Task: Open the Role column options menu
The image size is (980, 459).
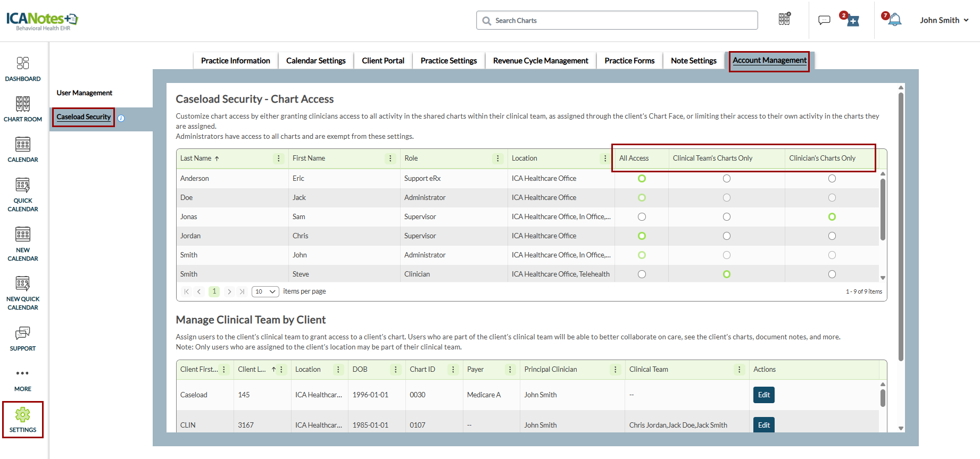Action: click(x=497, y=158)
